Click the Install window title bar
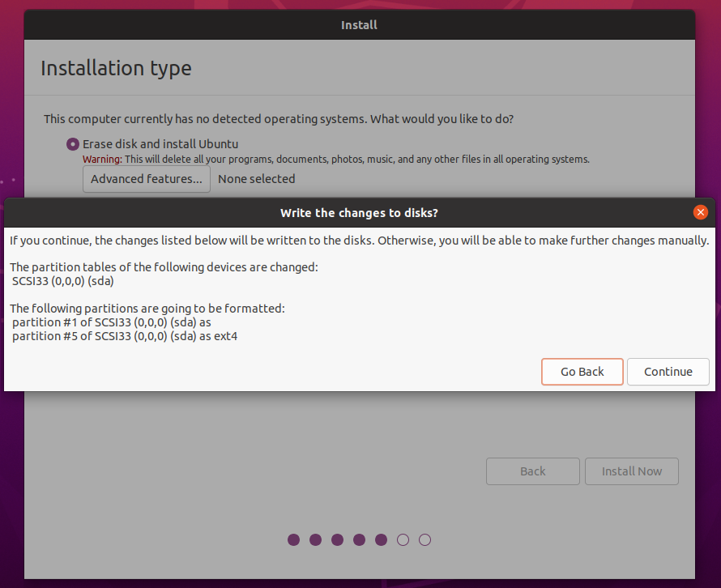This screenshot has height=588, width=721. 359,25
